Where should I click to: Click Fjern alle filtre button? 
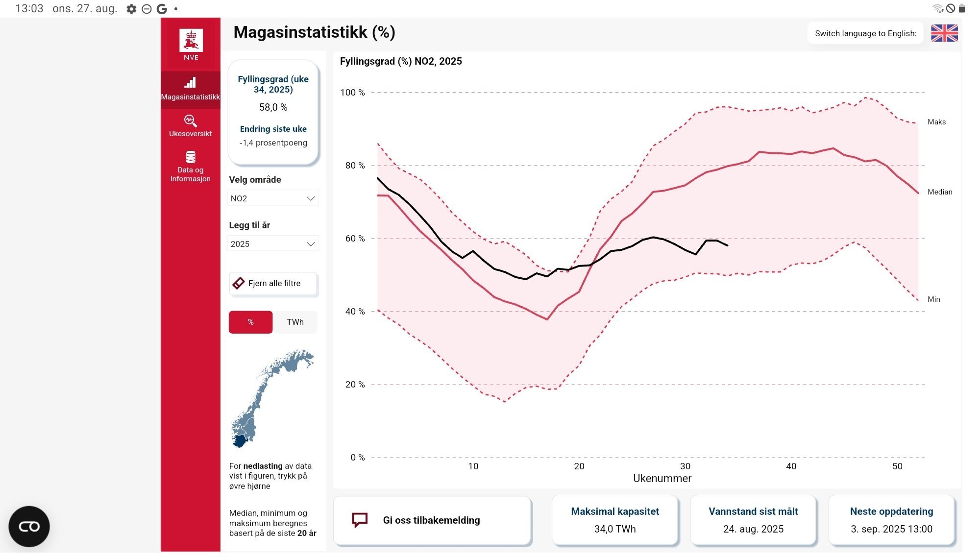pos(273,283)
